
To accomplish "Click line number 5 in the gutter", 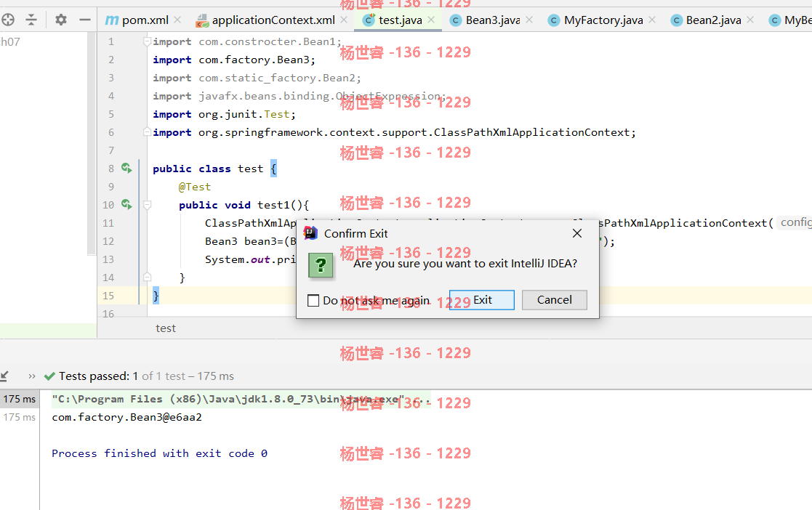I will click(x=110, y=114).
